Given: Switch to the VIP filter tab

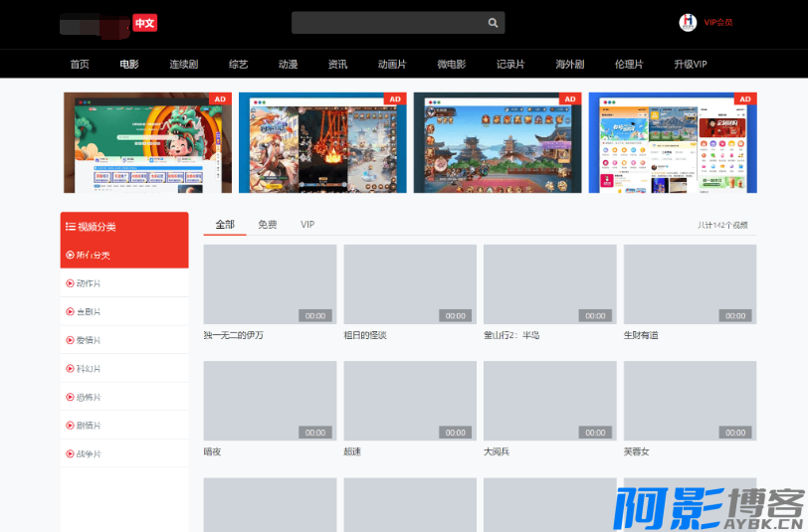Looking at the screenshot, I should click(x=307, y=225).
